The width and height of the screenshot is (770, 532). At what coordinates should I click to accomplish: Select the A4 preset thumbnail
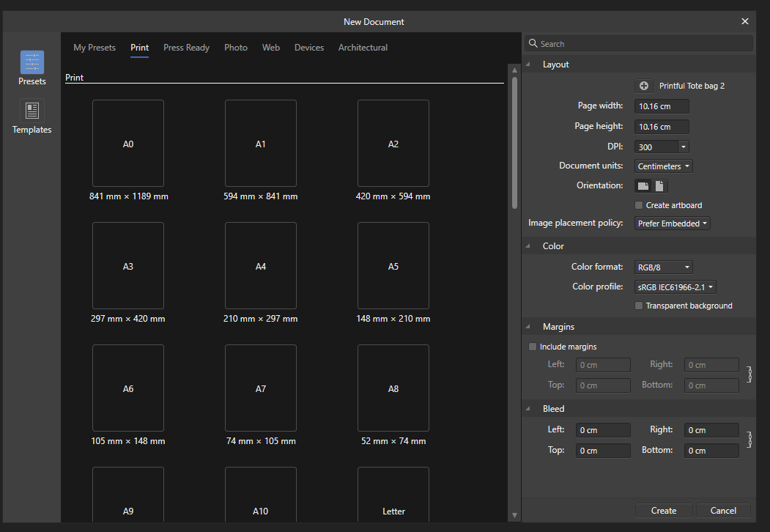click(261, 266)
